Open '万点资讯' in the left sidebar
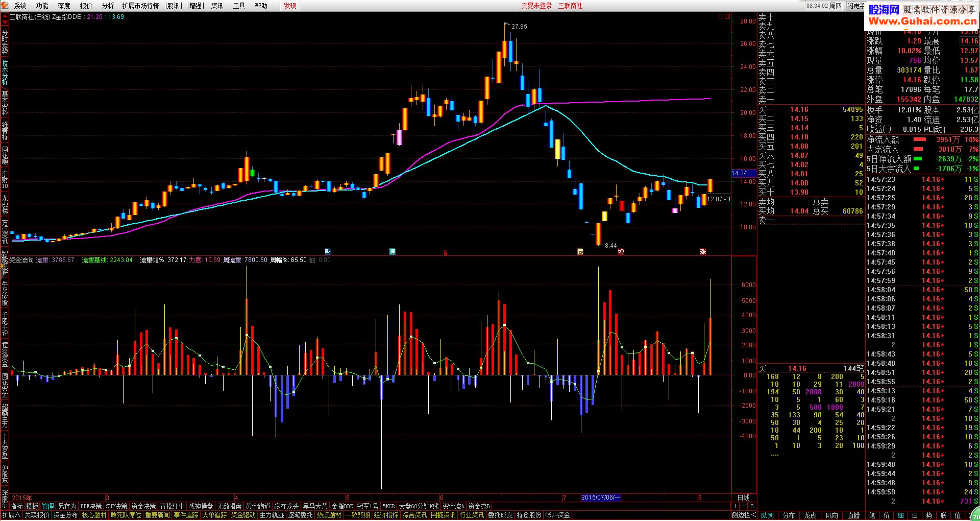 (x=5, y=232)
